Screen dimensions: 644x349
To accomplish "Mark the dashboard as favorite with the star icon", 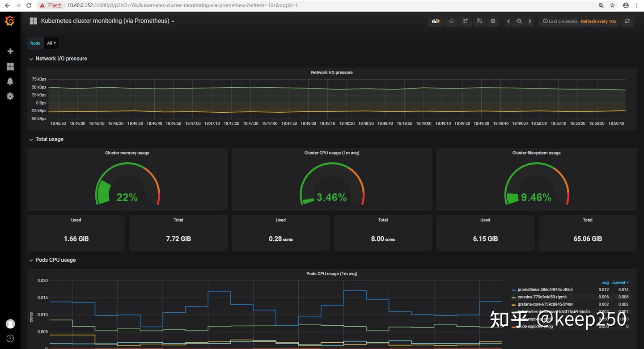I will click(451, 21).
